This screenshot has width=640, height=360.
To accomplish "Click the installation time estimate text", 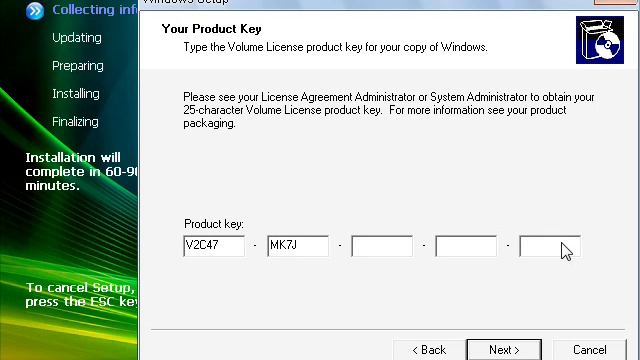I will 82,171.
